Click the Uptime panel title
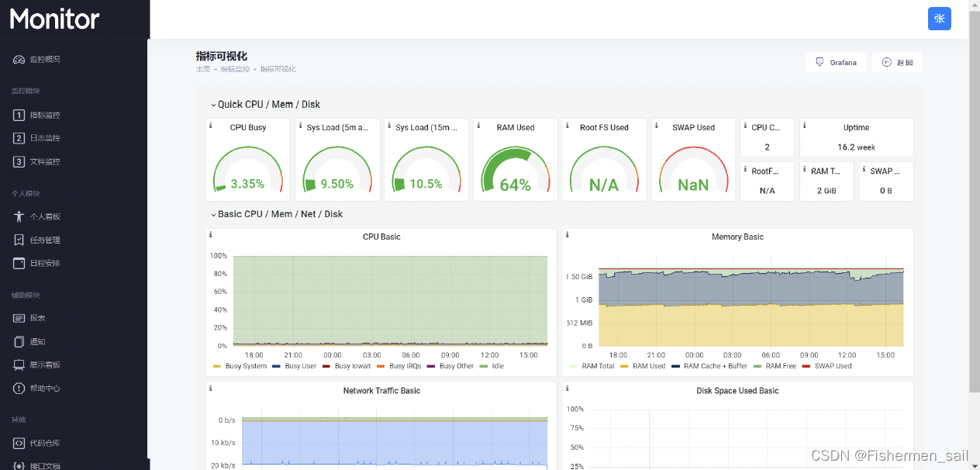The width and height of the screenshot is (980, 470). (857, 128)
